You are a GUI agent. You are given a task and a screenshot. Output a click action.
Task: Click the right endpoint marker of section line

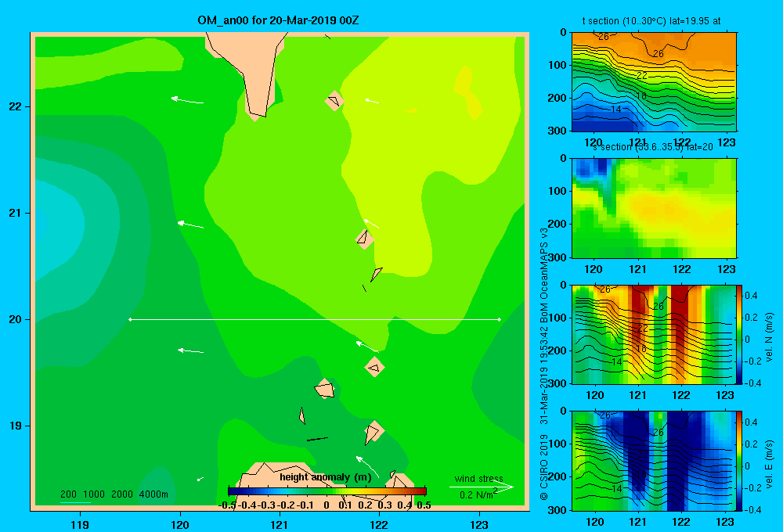(500, 319)
